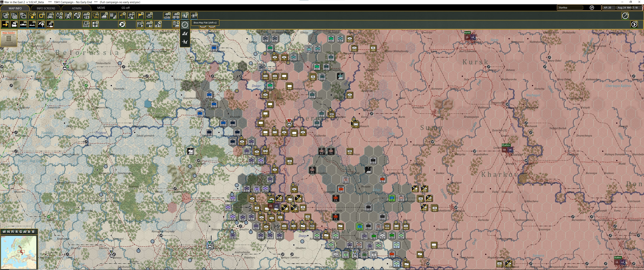Viewport: 644px width, 270px height.
Task: Click the air AI assist icon (A)
Action: click(158, 24)
